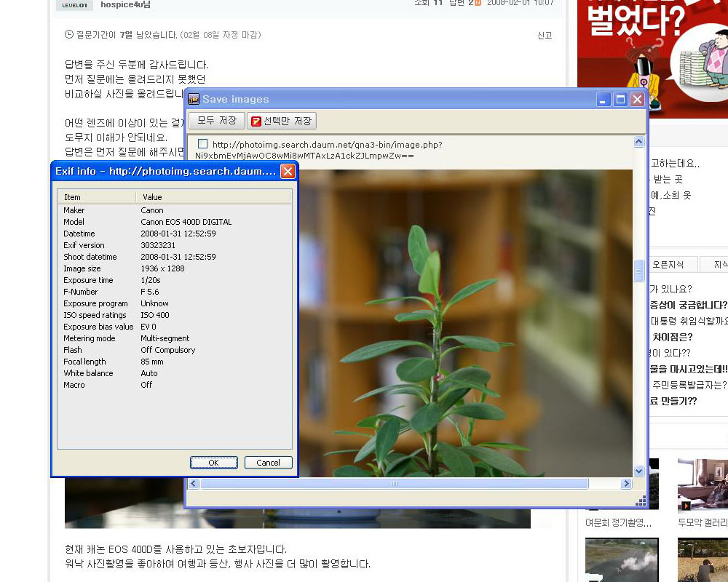Confirm Exif info with OK button

(214, 463)
